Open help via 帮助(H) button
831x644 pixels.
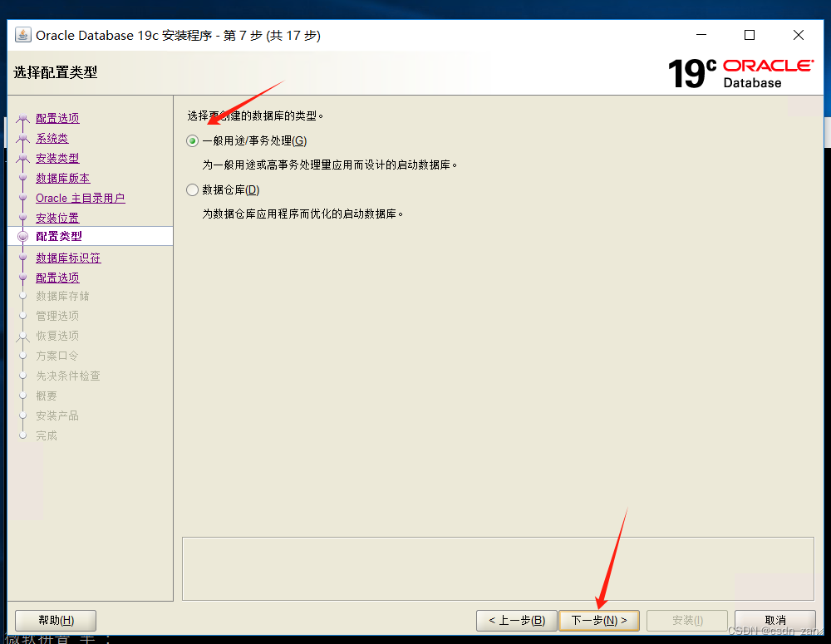56,620
